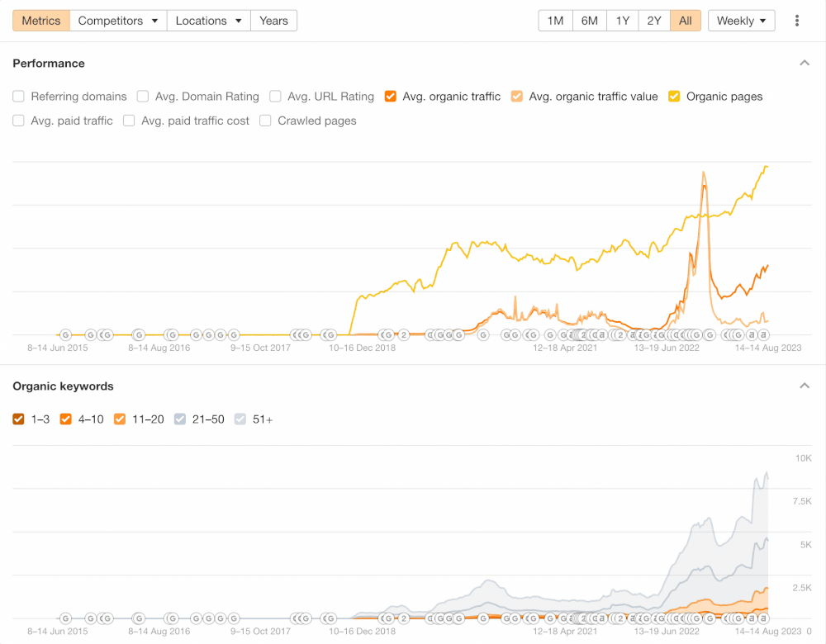Open the Locations dropdown

point(209,21)
